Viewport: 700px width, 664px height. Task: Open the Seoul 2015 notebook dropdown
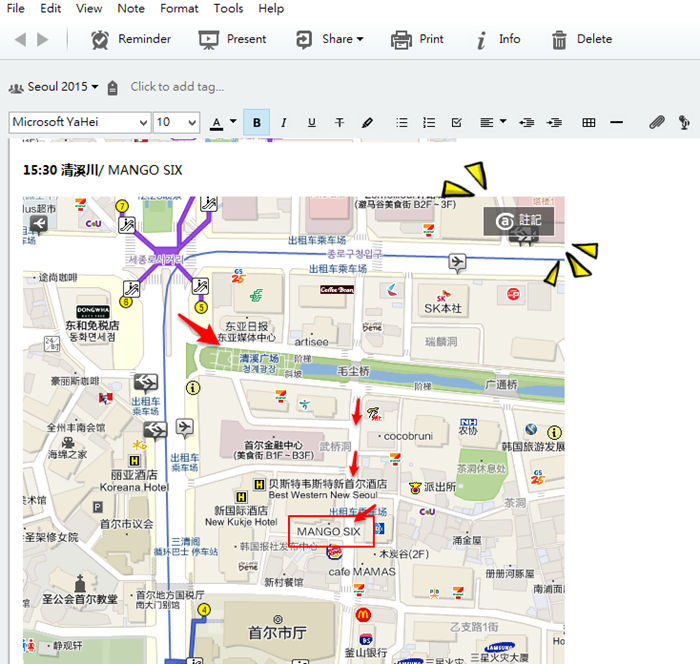tap(54, 87)
